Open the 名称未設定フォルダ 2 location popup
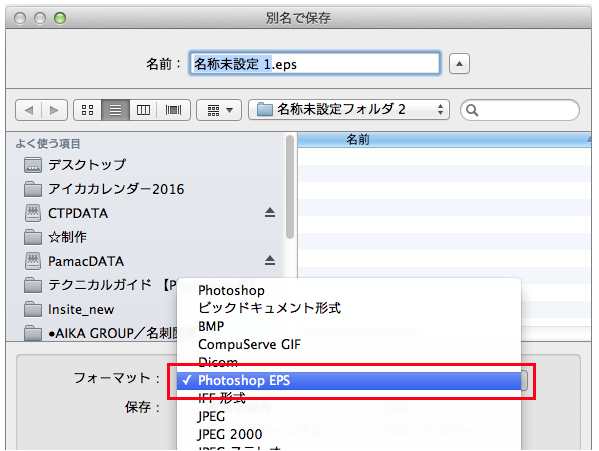599x451 pixels. (349, 110)
